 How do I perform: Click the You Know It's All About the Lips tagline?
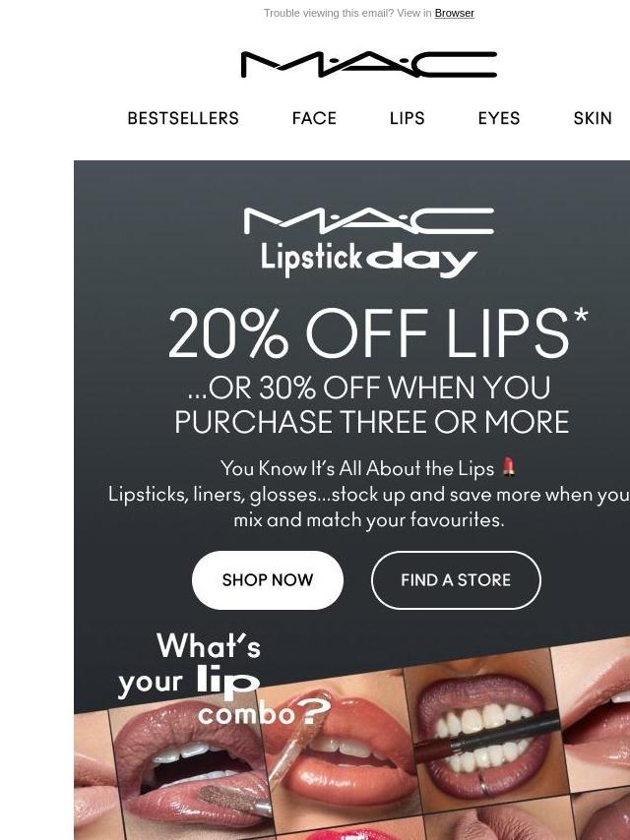pos(357,468)
